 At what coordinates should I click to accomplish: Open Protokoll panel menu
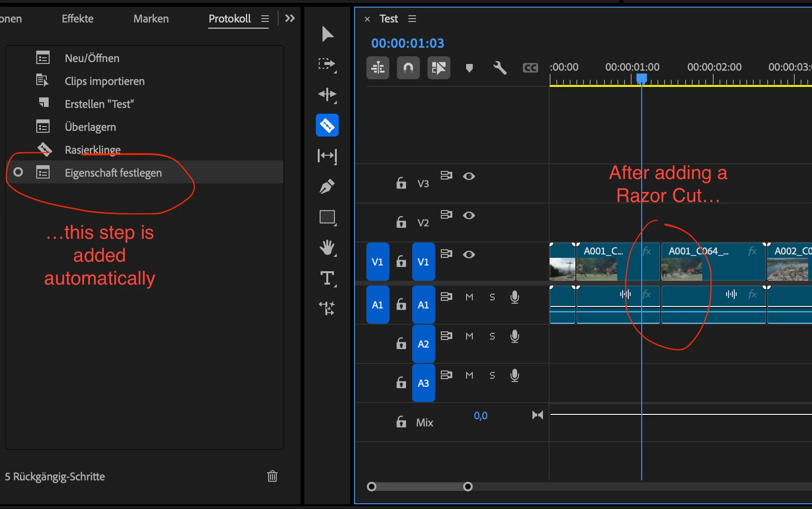pos(265,19)
